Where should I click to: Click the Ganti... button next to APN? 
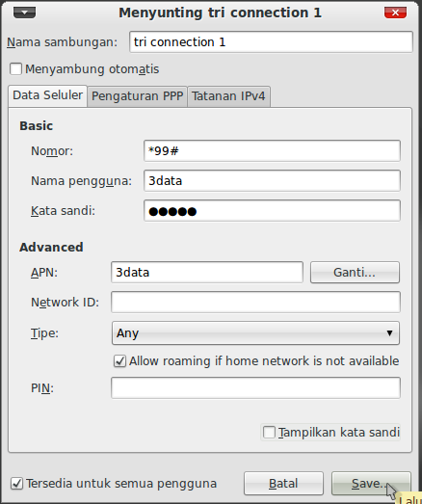coord(355,273)
